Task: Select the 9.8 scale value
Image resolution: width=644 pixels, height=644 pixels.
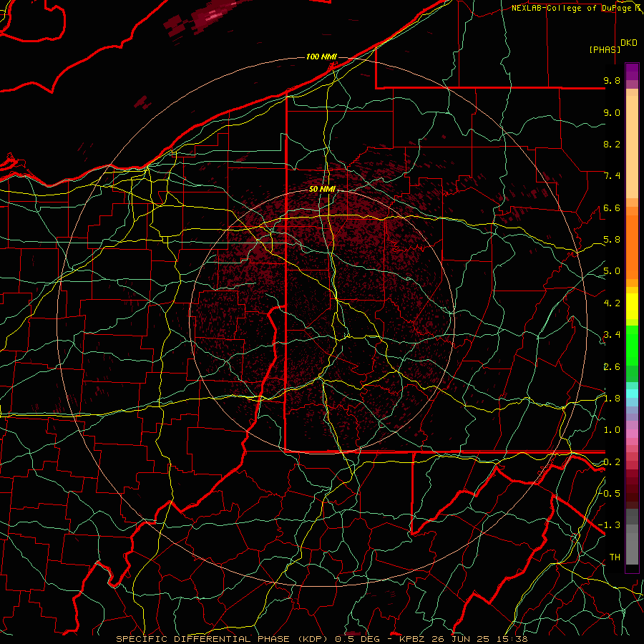Action: (x=612, y=80)
